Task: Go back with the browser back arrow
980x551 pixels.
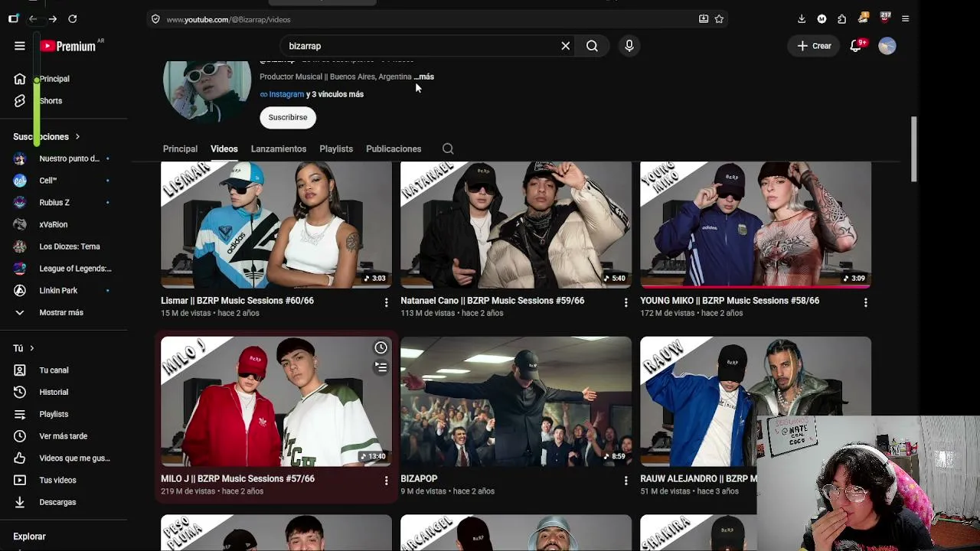Action: [33, 19]
